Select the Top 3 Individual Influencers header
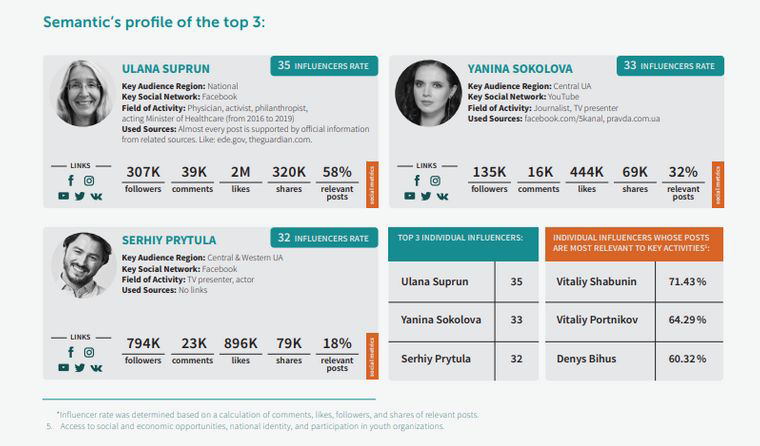 [x=462, y=238]
